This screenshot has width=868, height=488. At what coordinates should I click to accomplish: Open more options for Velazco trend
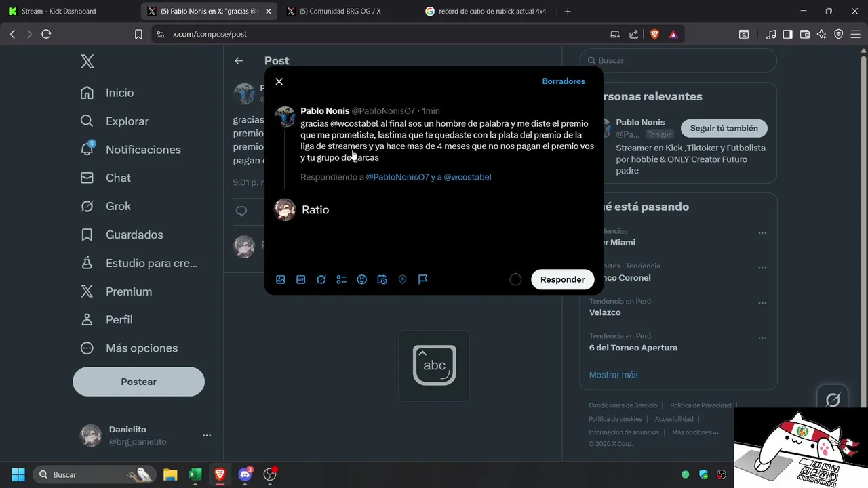[x=762, y=303]
